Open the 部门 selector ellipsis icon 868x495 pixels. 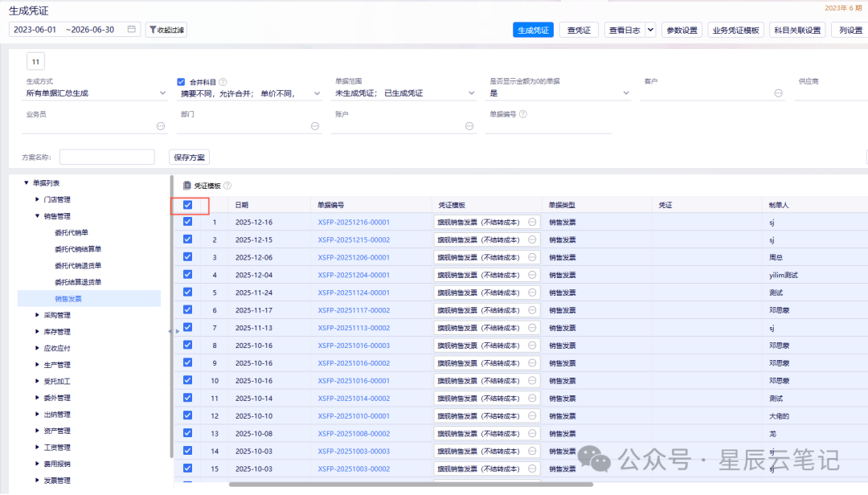315,126
